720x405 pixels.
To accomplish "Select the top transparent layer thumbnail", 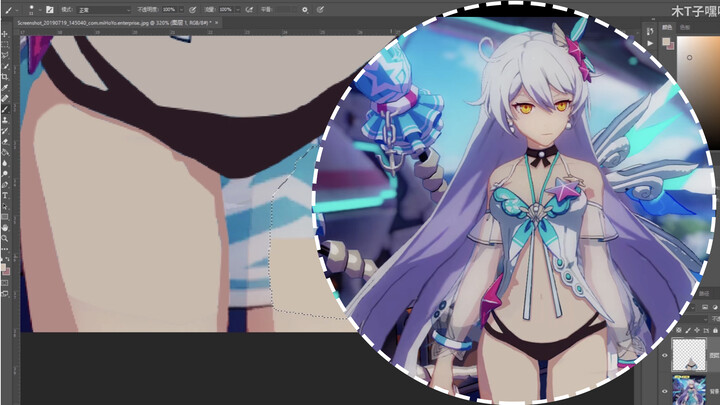I will pos(689,354).
